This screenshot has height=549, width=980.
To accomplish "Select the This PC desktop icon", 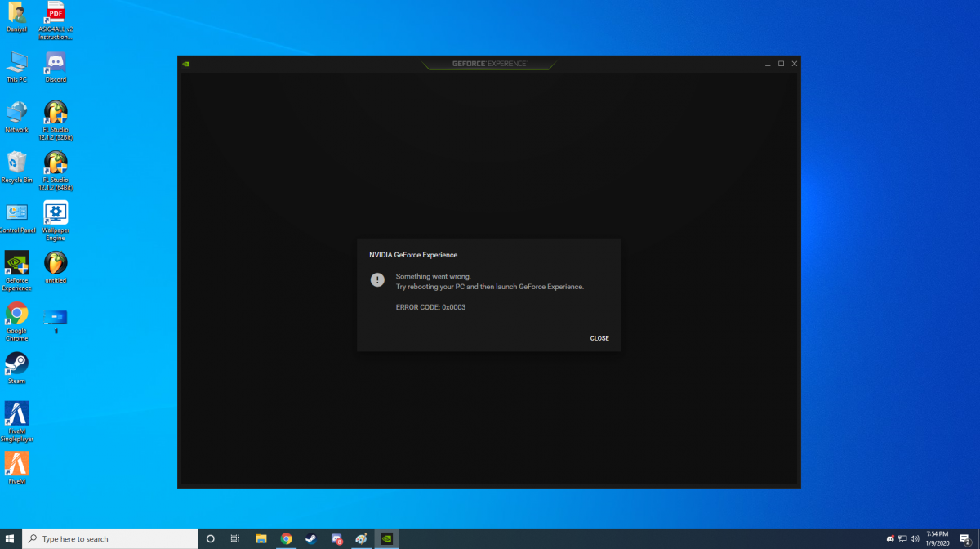I will [16, 68].
